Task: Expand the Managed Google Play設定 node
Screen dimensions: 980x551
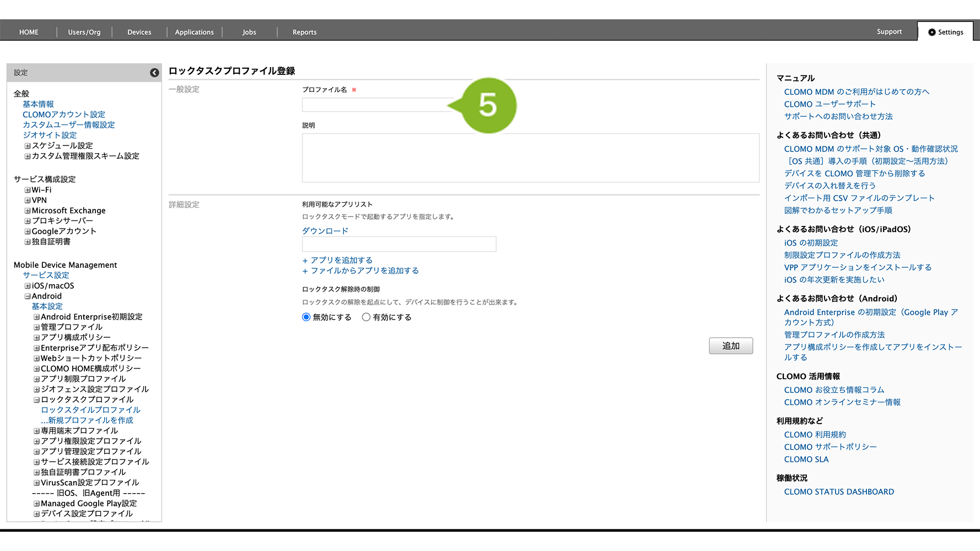Action: pos(36,504)
